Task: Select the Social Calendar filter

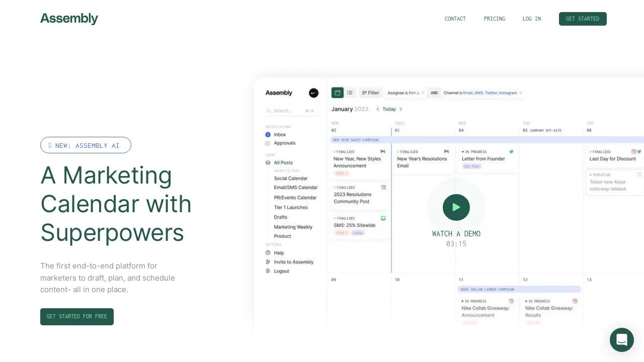Action: tap(291, 178)
